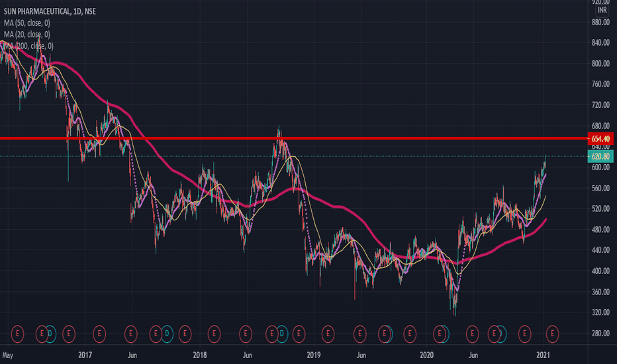The image size is (617, 364).
Task: Select the red horizontal resistance line
Action: (293, 138)
